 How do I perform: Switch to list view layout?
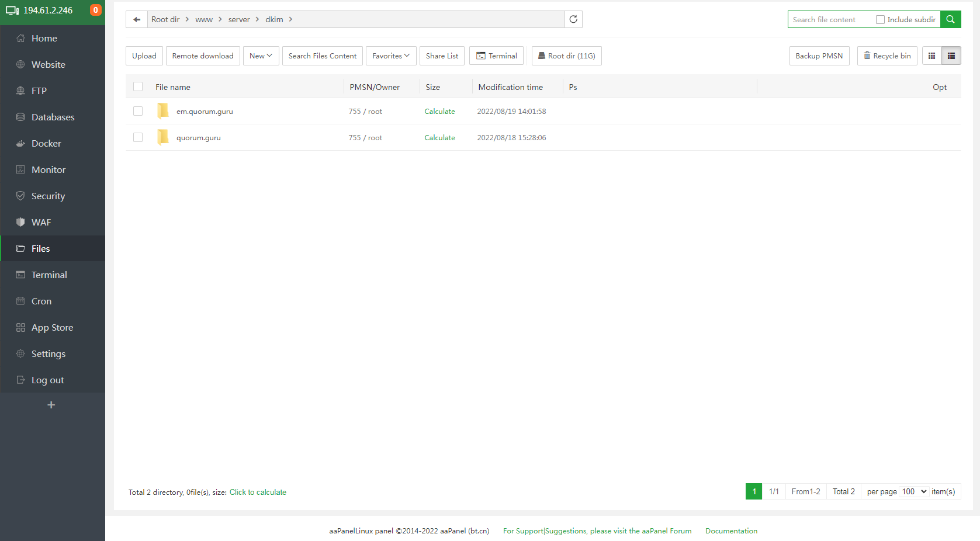(x=951, y=56)
